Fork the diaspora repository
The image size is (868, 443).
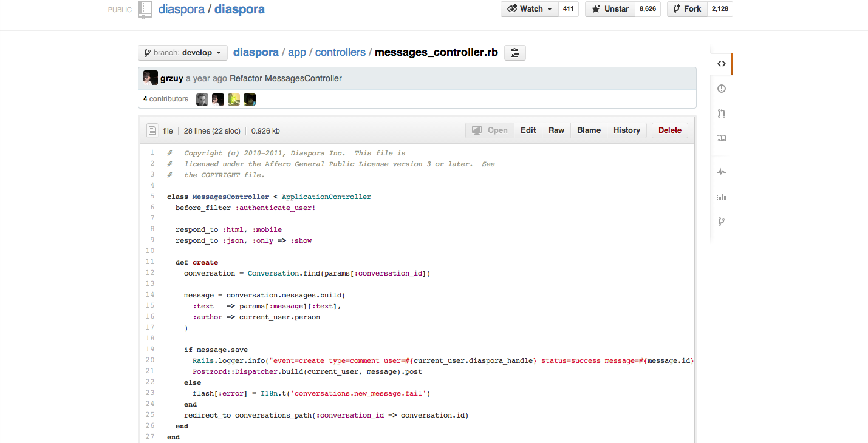pyautogui.click(x=686, y=8)
